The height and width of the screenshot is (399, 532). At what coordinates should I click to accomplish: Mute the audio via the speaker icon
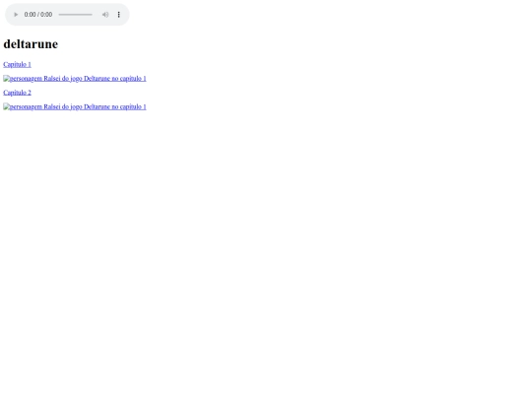(x=105, y=15)
